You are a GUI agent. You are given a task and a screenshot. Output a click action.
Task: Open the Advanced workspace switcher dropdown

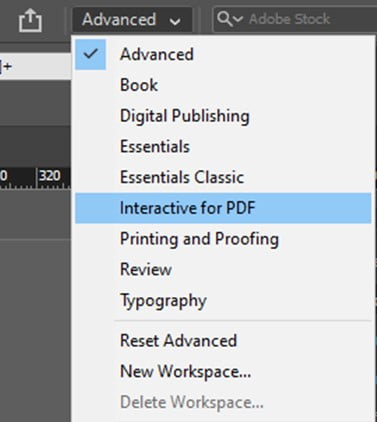(132, 20)
